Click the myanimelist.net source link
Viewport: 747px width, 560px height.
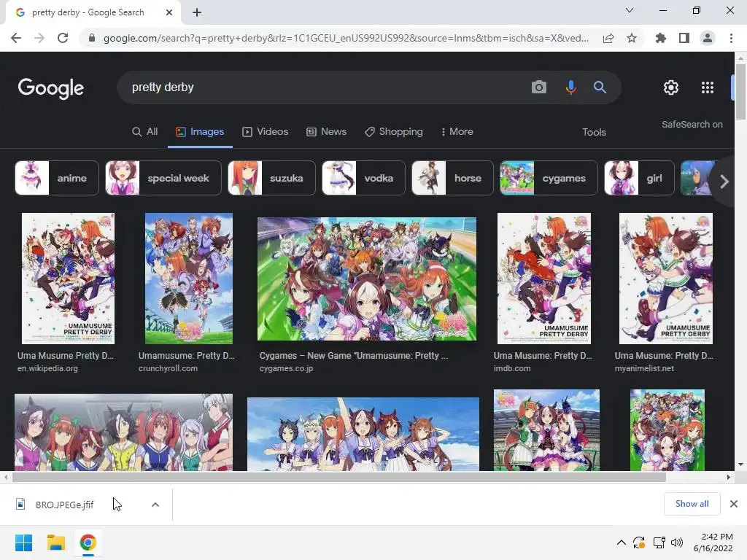tap(645, 368)
